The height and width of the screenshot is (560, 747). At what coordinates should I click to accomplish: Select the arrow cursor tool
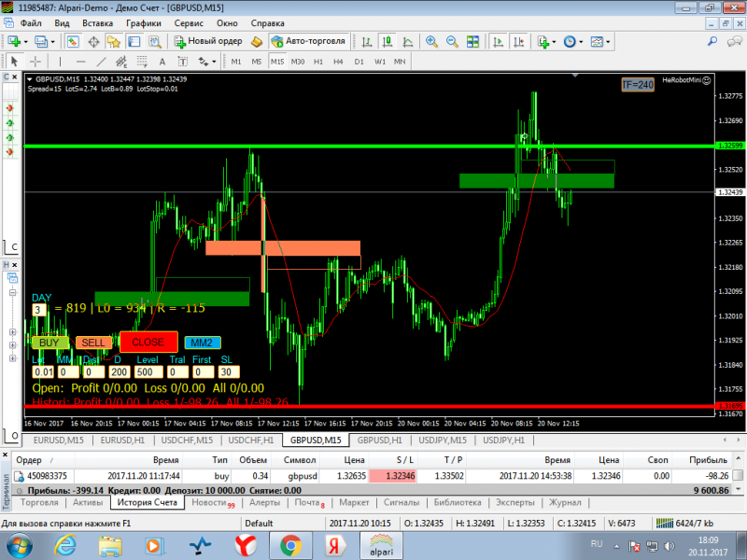click(x=14, y=62)
